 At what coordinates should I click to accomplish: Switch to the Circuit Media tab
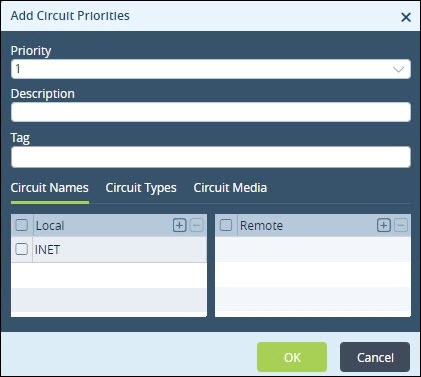pos(230,188)
